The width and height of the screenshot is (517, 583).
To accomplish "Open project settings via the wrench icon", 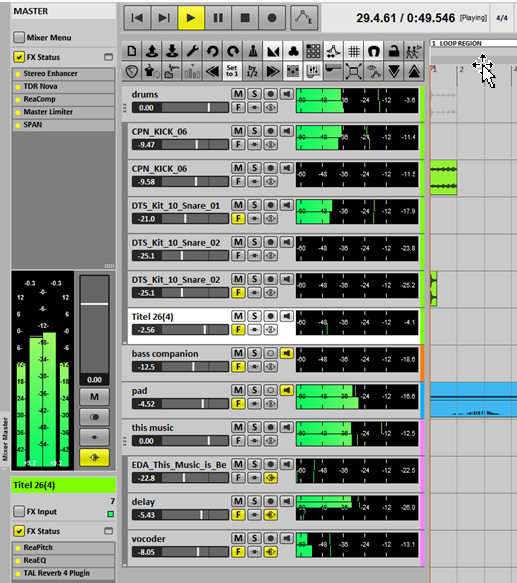I will tap(192, 51).
